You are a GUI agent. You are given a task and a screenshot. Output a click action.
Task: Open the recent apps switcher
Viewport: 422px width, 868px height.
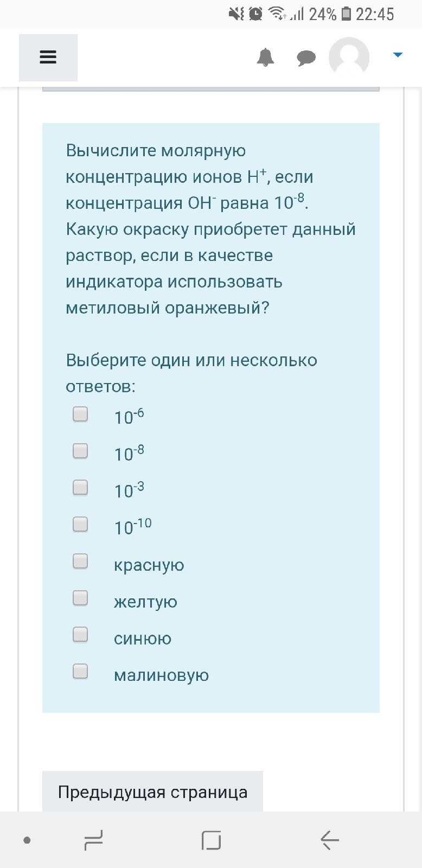92,840
